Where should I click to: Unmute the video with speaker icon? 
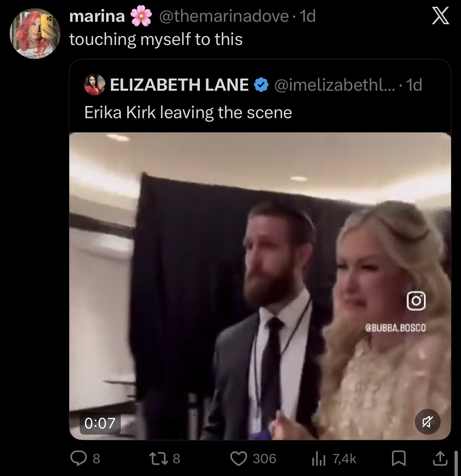point(427,421)
